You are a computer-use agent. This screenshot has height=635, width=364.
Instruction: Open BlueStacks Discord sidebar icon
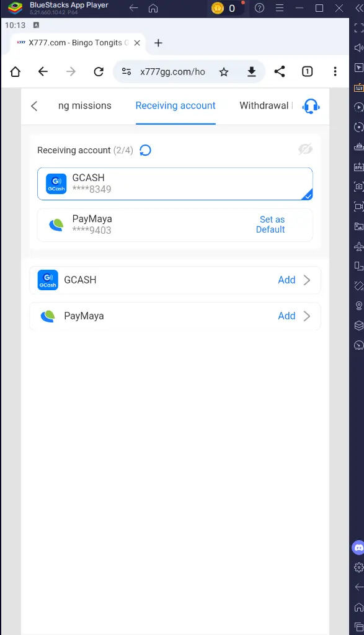[x=358, y=548]
